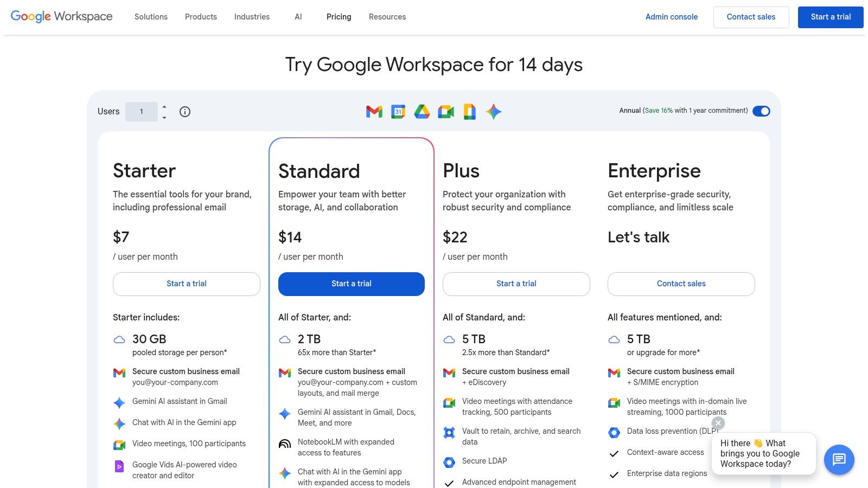The image size is (868, 488).
Task: Click the Vault icon in the Plus plan
Action: point(449,432)
